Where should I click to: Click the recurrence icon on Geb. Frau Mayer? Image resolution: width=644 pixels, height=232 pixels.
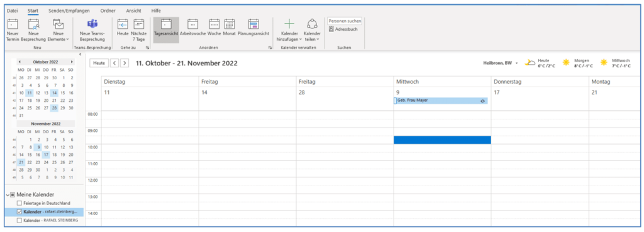point(482,101)
